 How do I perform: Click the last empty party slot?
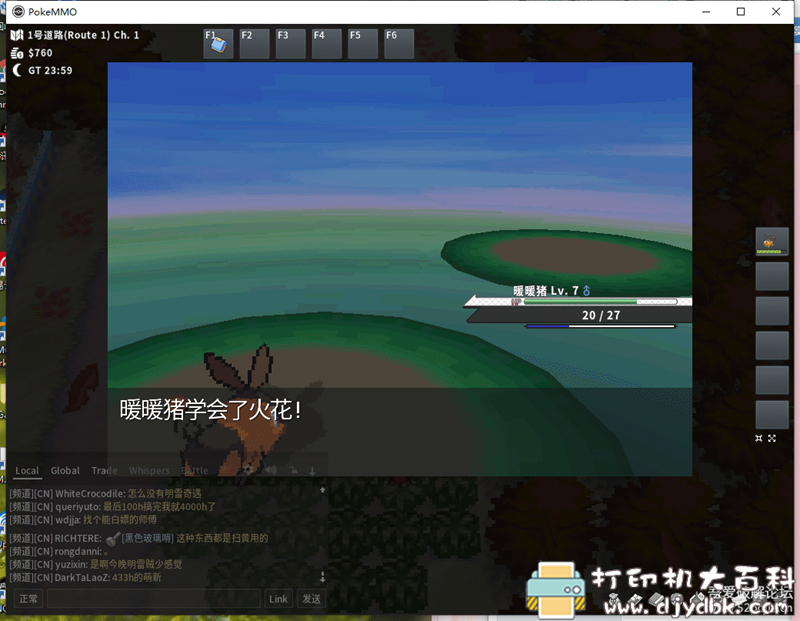(771, 414)
